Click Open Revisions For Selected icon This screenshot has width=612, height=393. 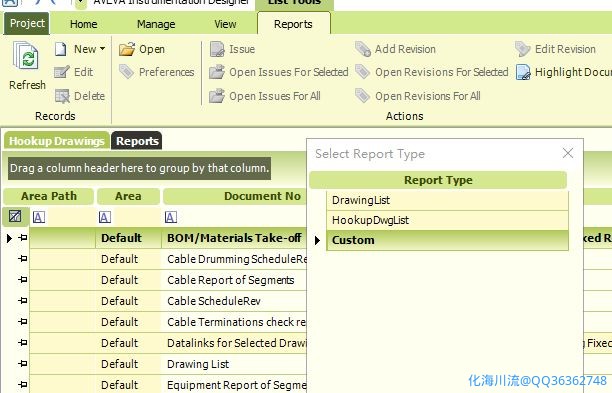[363, 72]
